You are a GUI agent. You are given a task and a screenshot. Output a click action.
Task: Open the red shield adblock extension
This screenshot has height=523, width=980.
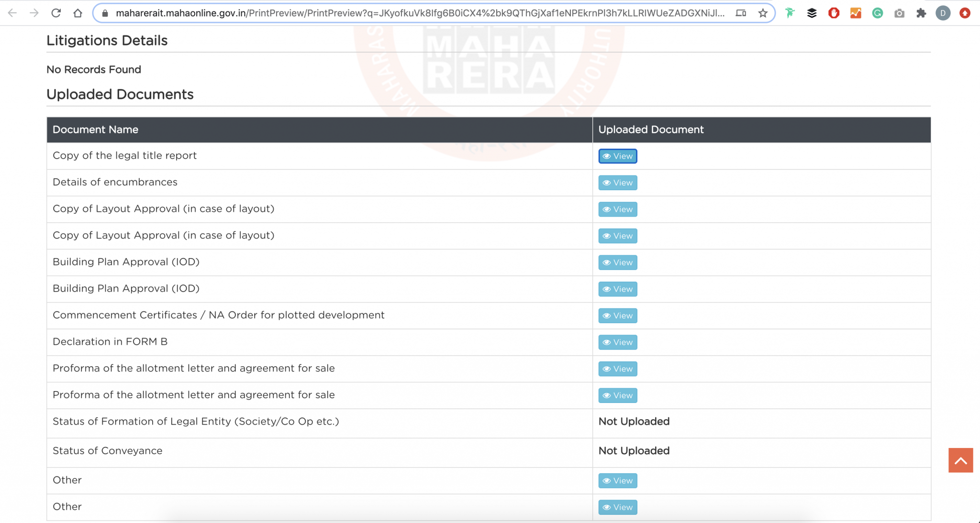[x=834, y=13]
